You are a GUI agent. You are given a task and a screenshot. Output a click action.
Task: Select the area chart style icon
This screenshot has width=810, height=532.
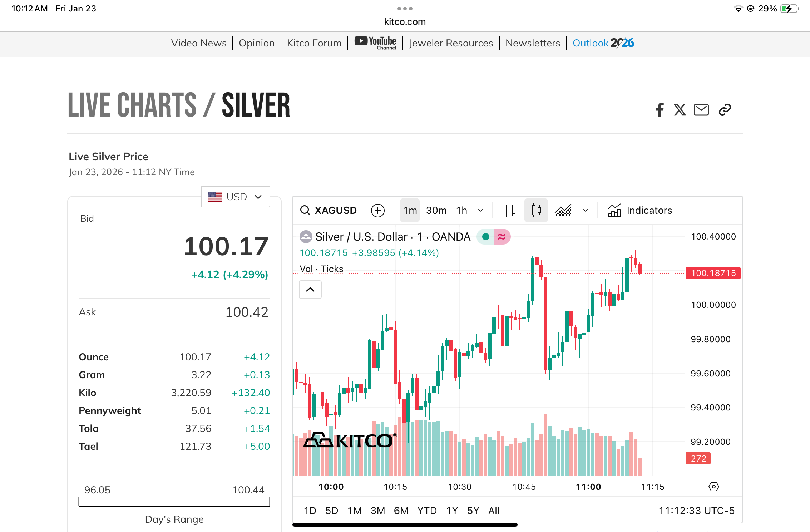(563, 211)
